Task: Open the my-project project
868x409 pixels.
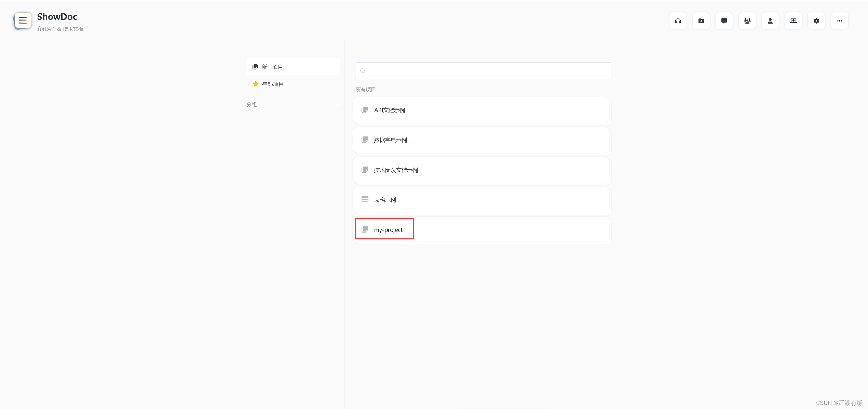Action: pyautogui.click(x=482, y=229)
